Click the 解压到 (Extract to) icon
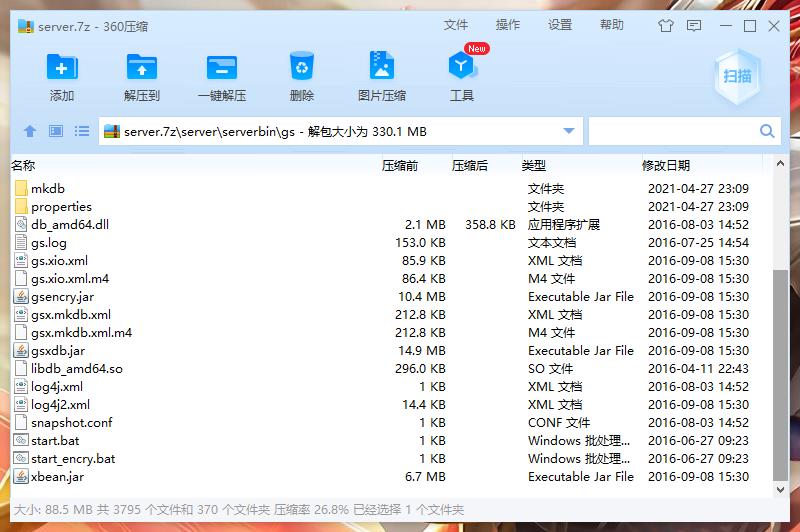 [142, 76]
